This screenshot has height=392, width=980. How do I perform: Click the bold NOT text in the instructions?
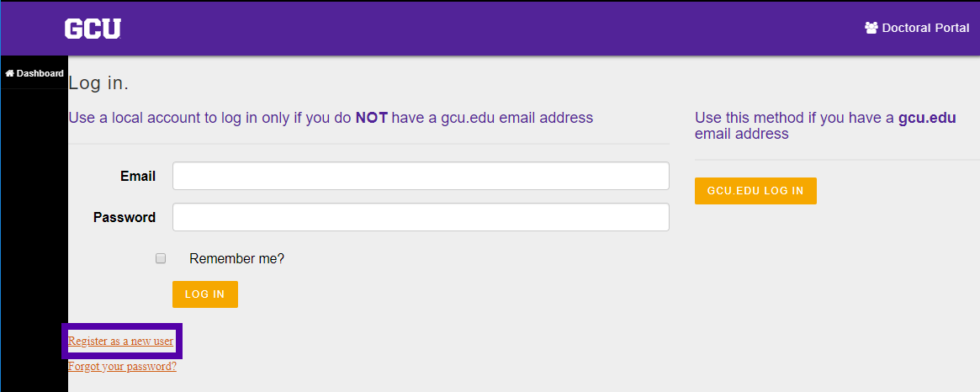(x=373, y=118)
